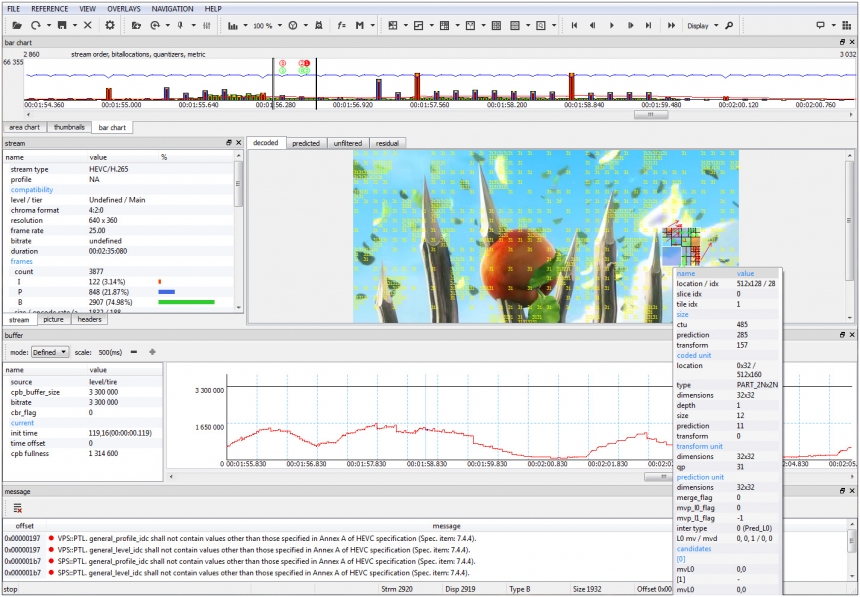The width and height of the screenshot is (860, 597).
Task: Click the reference reload icon
Action: (x=155, y=25)
